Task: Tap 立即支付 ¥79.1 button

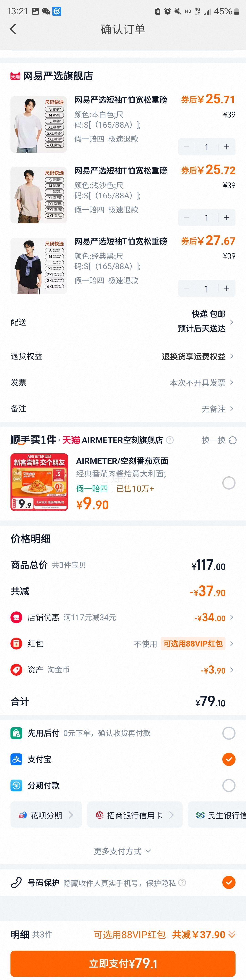Action: 123,963
